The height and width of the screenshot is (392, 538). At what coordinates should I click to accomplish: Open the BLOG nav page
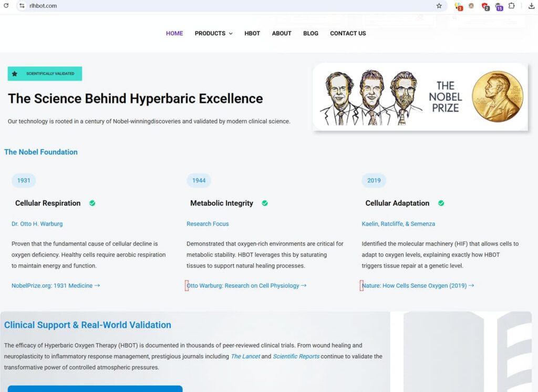pyautogui.click(x=311, y=33)
